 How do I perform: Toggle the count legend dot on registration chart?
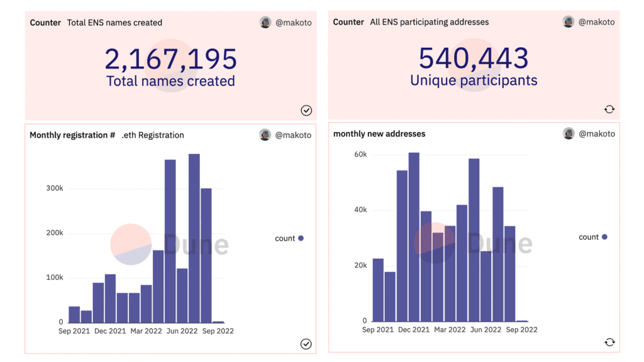coord(301,238)
